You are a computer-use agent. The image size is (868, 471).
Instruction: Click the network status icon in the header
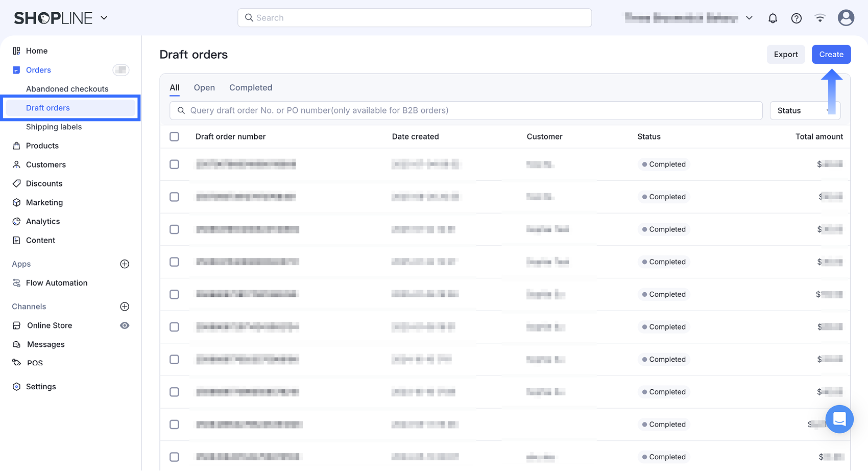pos(819,17)
